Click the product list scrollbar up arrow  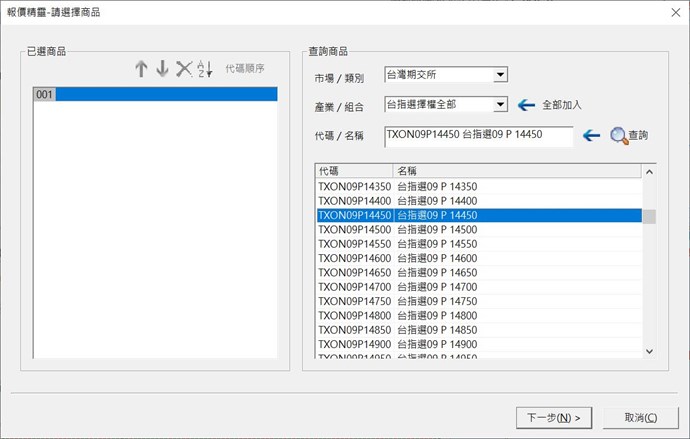(x=648, y=172)
